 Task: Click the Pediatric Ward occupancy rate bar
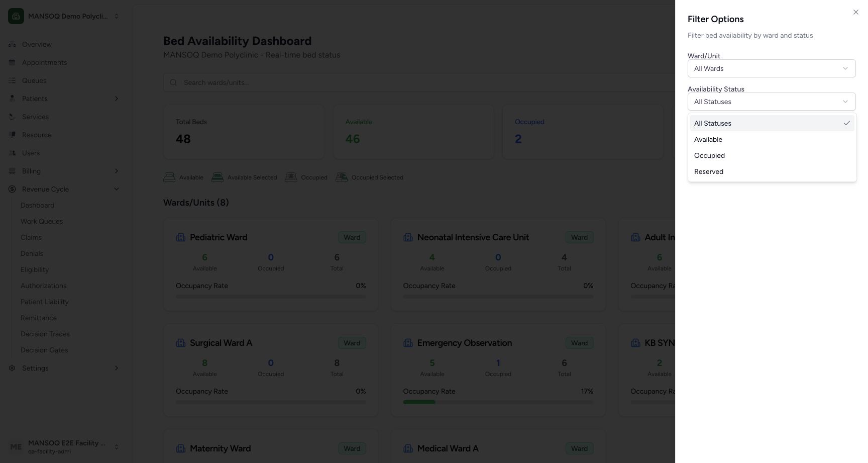point(271,297)
